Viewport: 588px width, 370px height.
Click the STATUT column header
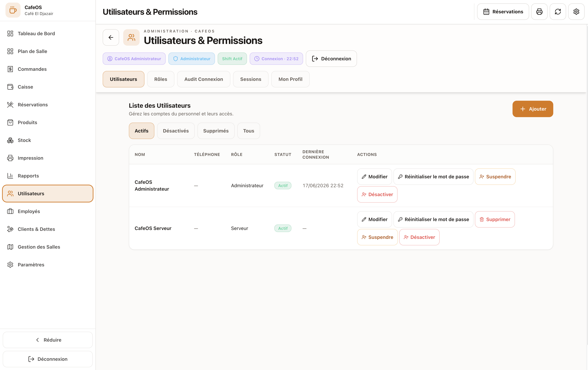[x=283, y=155]
